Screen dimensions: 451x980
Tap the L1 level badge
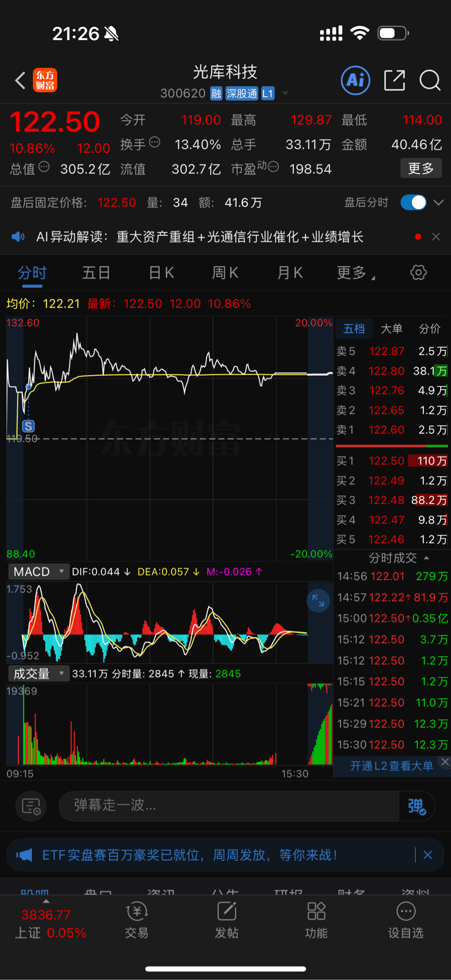tap(268, 93)
